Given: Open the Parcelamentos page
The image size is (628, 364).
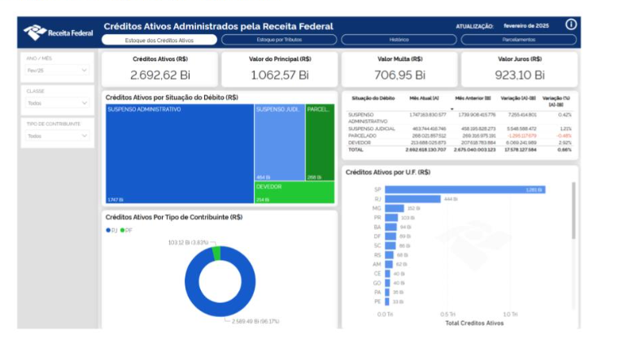Looking at the screenshot, I should tap(519, 39).
